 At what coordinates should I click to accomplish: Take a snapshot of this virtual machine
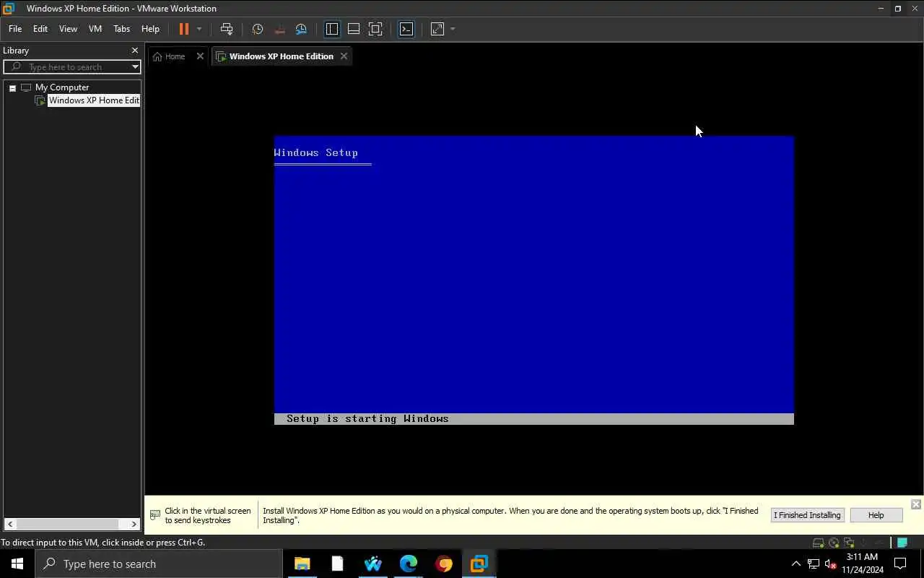258,29
